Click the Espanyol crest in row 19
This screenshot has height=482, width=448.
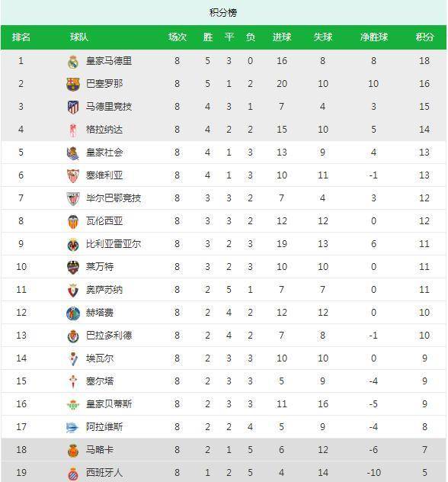(x=73, y=474)
